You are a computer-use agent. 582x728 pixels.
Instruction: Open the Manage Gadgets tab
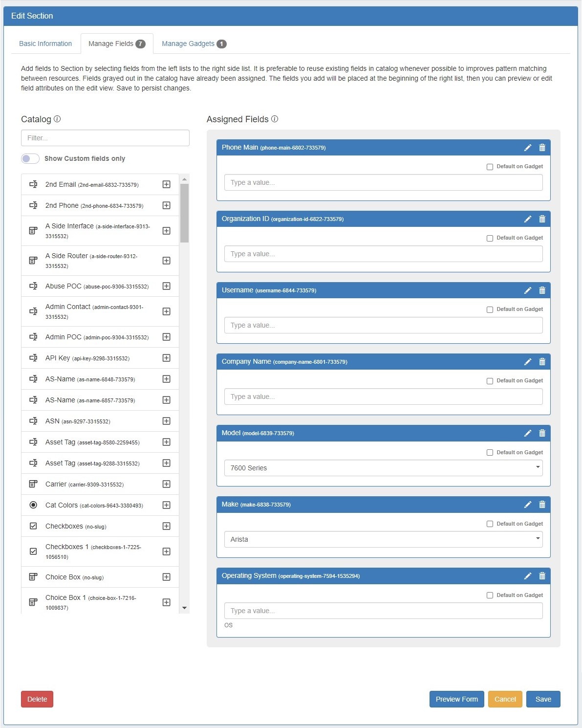click(194, 44)
